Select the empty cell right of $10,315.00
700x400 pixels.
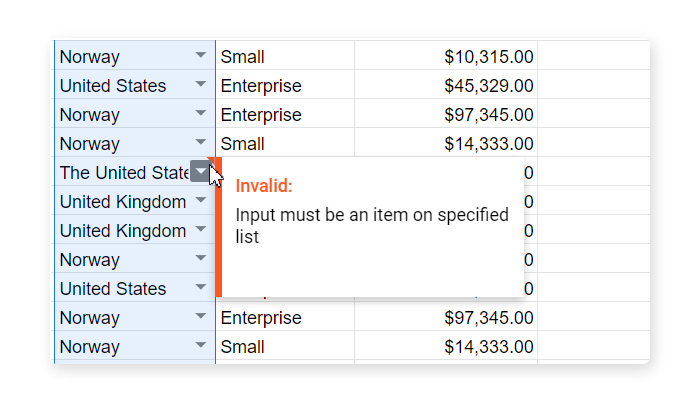tap(594, 55)
